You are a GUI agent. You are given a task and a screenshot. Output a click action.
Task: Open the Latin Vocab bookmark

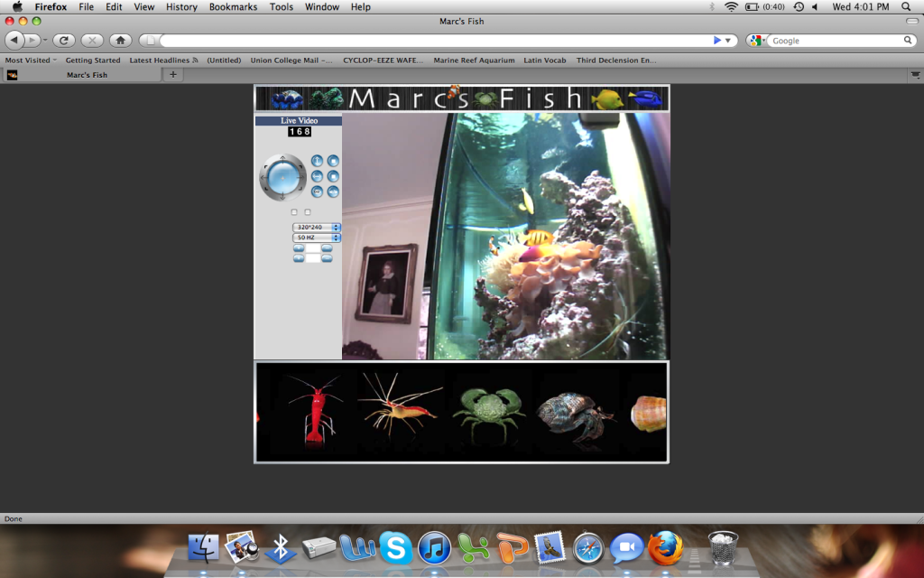(x=545, y=61)
